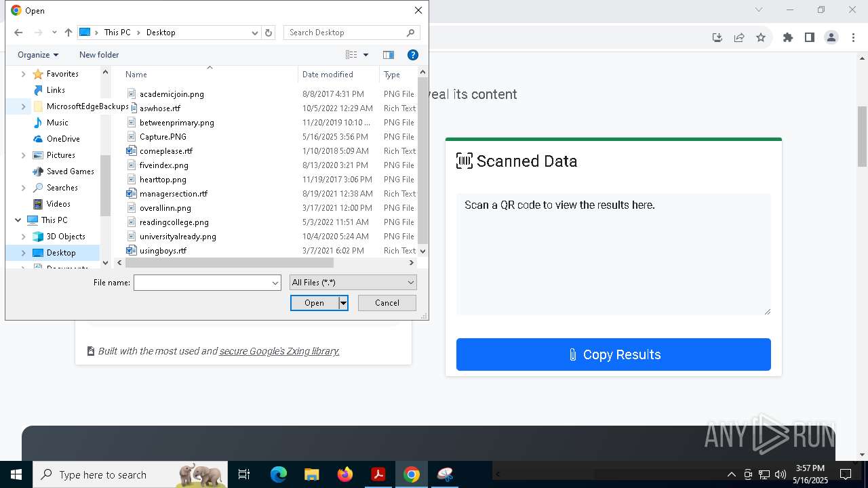Select the file fiveindex.png
Screen dimensions: 868x488
164,165
